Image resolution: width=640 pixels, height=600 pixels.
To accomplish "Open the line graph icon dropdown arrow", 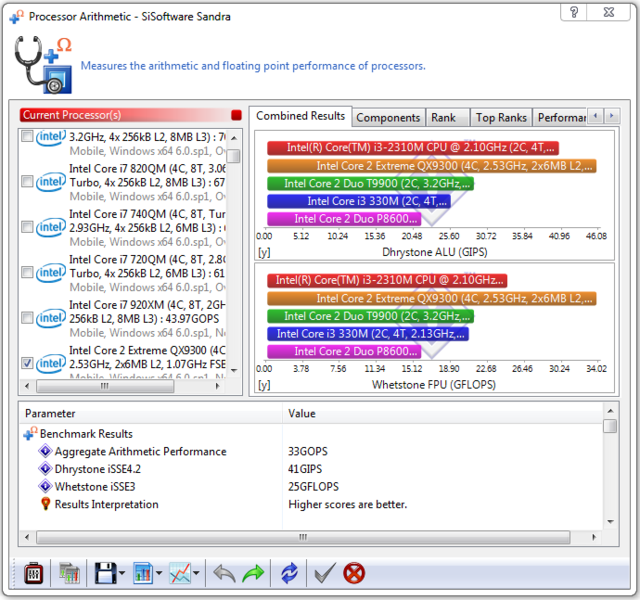I will (196, 573).
